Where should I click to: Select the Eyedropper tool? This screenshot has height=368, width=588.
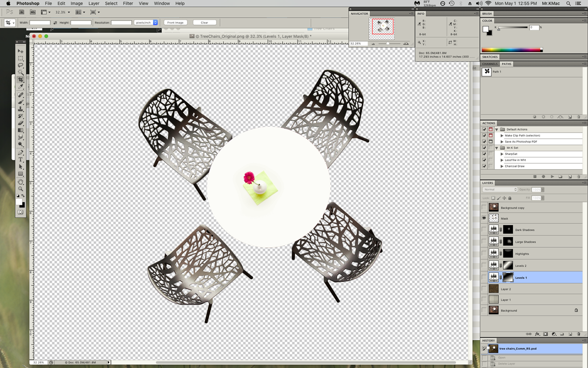pos(21,87)
